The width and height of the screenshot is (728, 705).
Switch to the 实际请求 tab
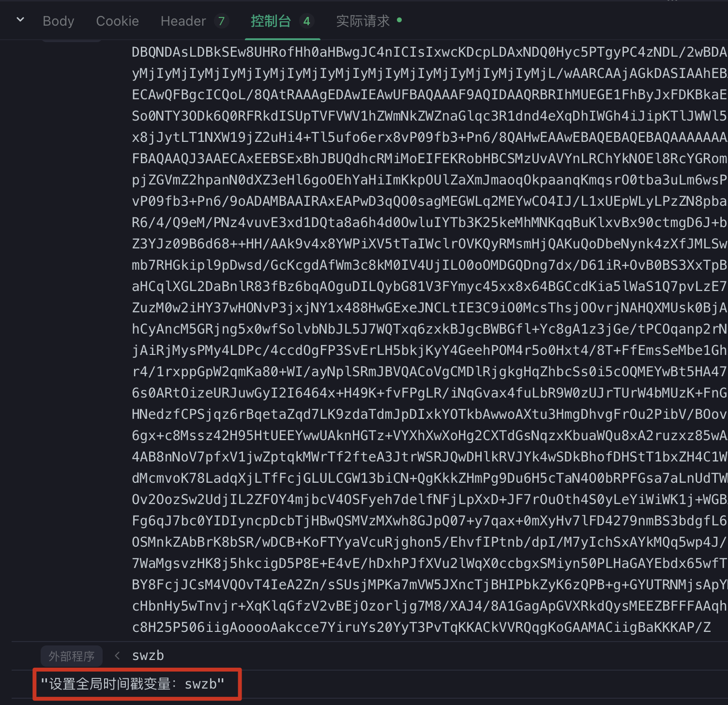(363, 21)
